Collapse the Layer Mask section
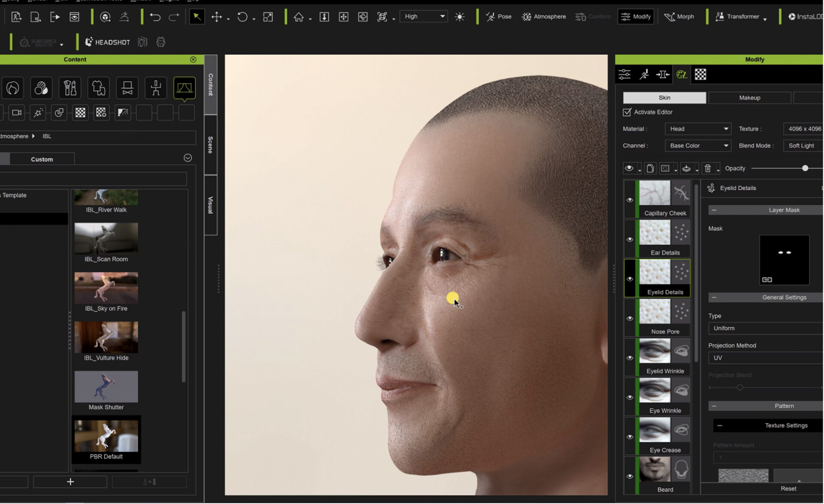 coord(714,210)
